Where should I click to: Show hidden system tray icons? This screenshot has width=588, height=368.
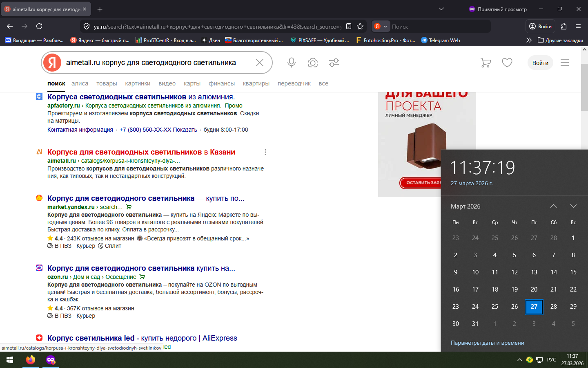click(519, 360)
